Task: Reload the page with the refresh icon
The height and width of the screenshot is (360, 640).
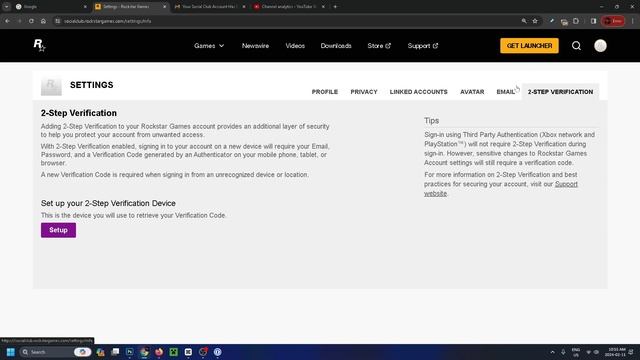Action: [31, 21]
